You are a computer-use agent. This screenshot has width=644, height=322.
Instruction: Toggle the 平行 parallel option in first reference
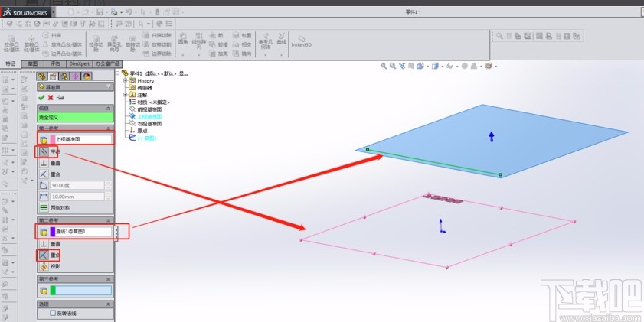pos(44,151)
